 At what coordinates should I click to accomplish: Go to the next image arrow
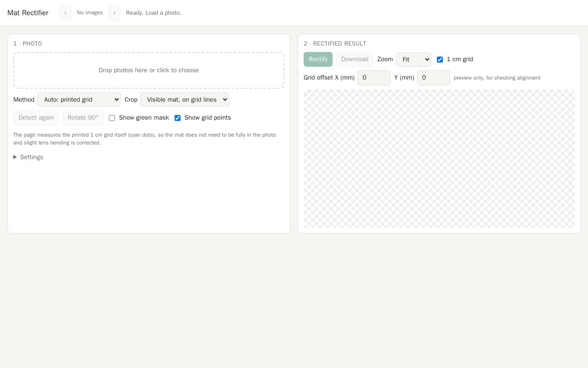coord(114,13)
